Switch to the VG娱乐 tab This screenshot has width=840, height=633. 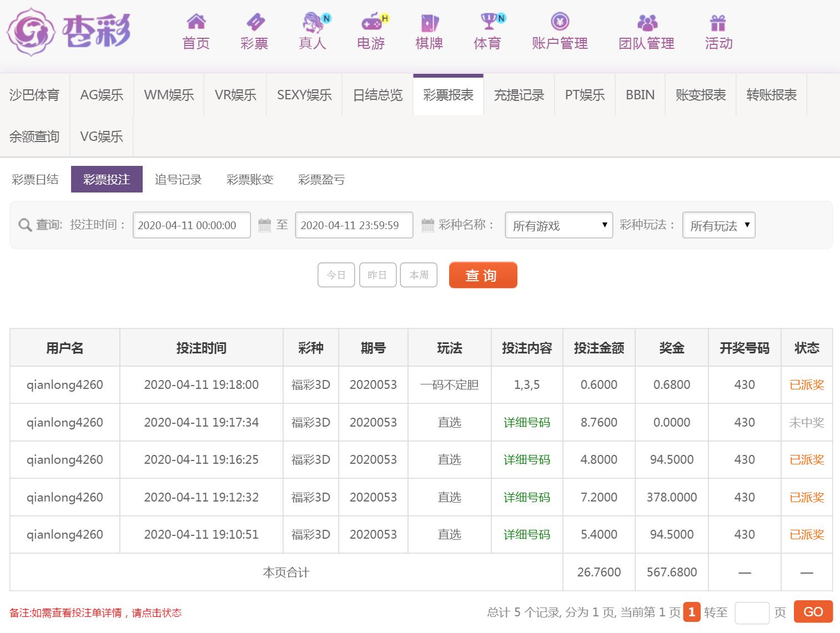point(102,136)
